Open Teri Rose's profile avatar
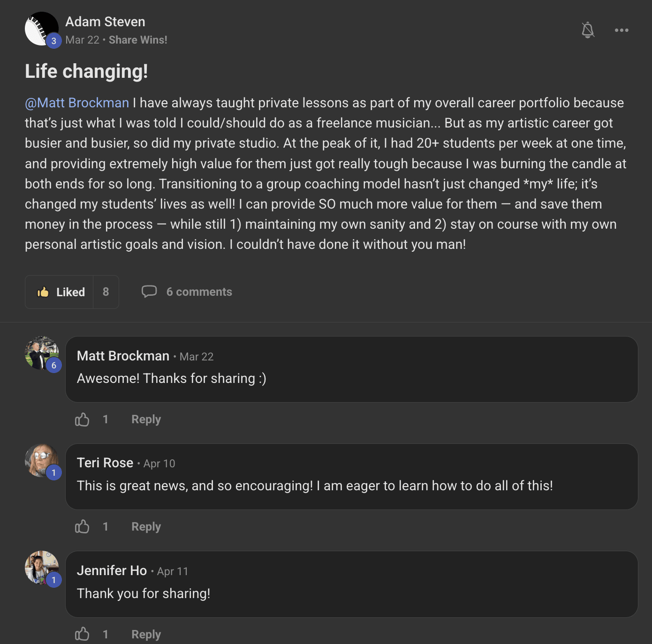652x644 pixels. 41,460
